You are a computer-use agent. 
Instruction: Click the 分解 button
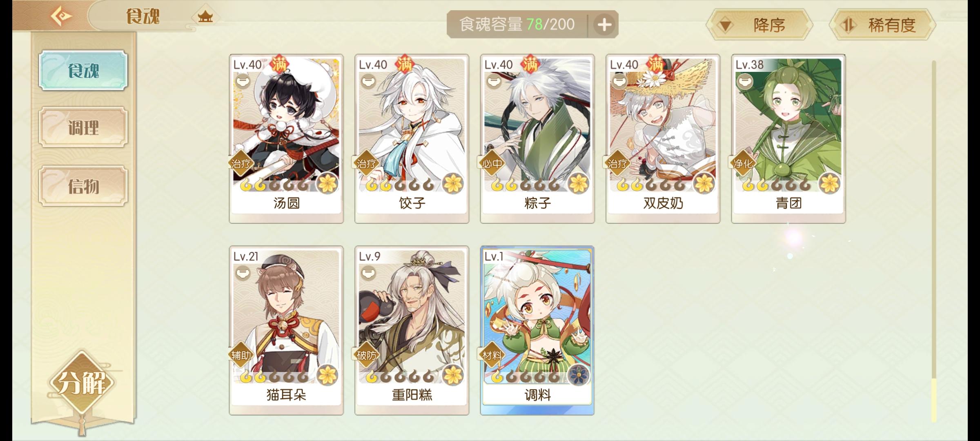click(x=82, y=383)
